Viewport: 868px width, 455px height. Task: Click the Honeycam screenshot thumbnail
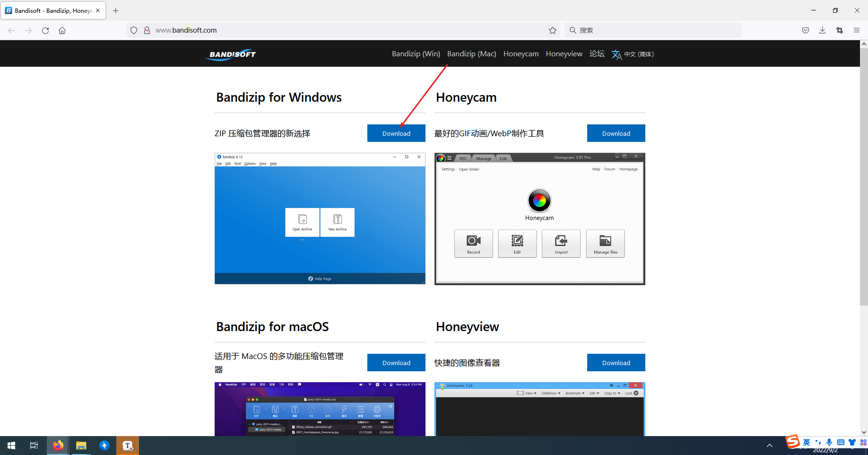pos(540,219)
